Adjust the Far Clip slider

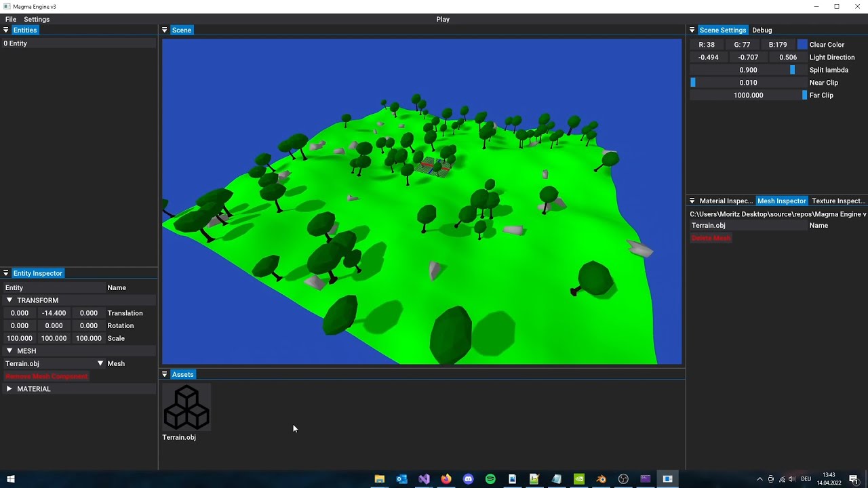coord(748,96)
